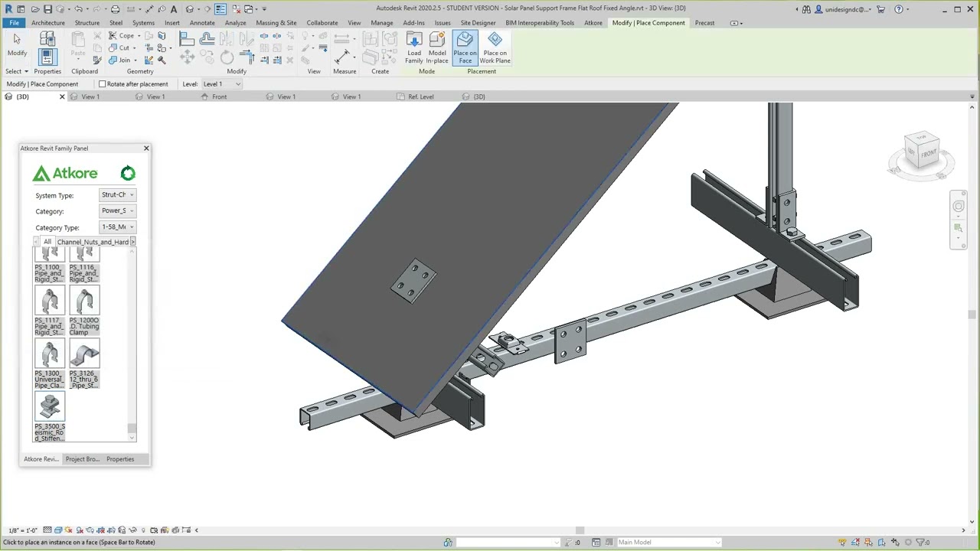Open the Properties palette button
The height and width of the screenshot is (551, 980).
click(47, 56)
